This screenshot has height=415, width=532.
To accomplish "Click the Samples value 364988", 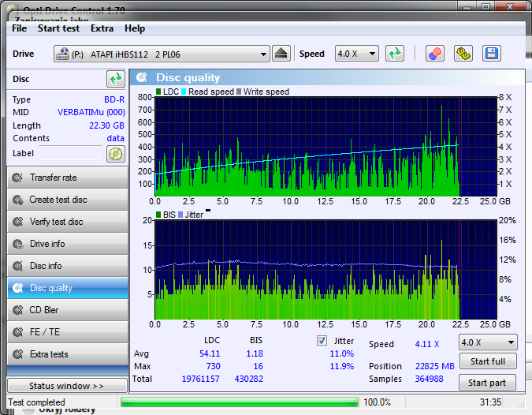I will tap(430, 379).
